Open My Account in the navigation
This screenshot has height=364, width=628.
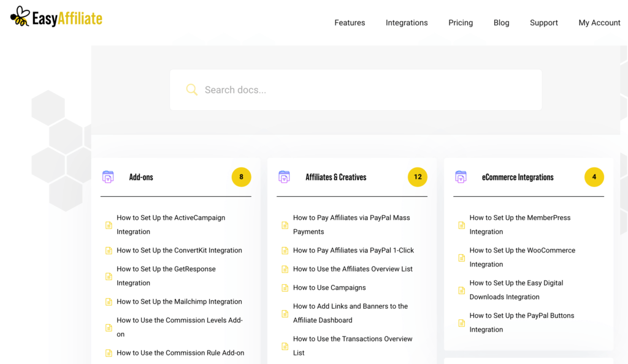point(599,23)
